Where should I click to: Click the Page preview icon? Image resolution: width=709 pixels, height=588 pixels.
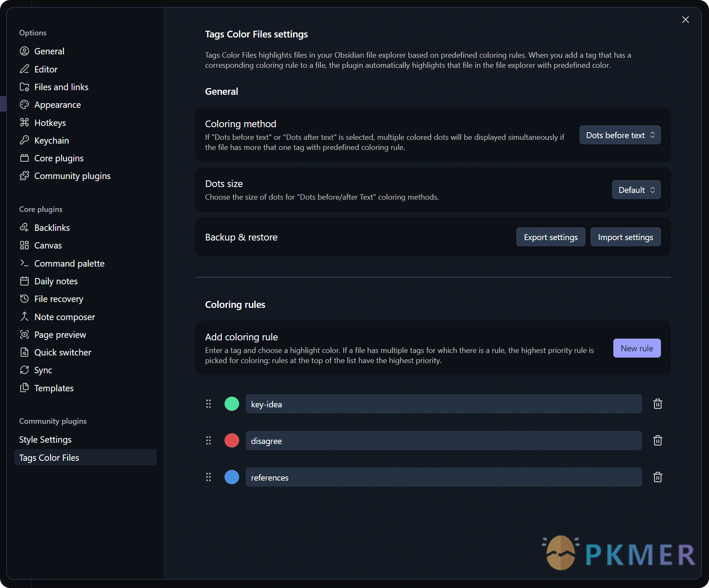click(x=24, y=334)
